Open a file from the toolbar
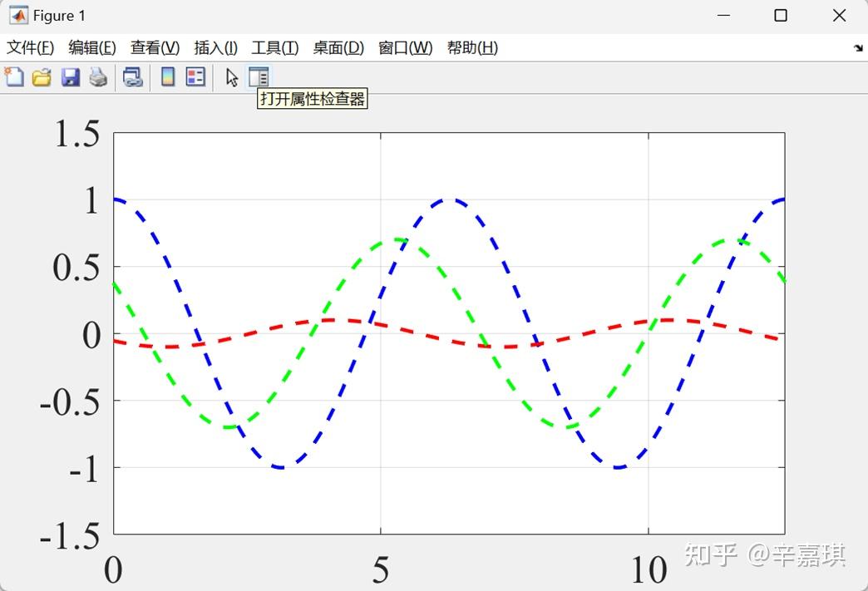Screen dimensions: 868x591 42,76
